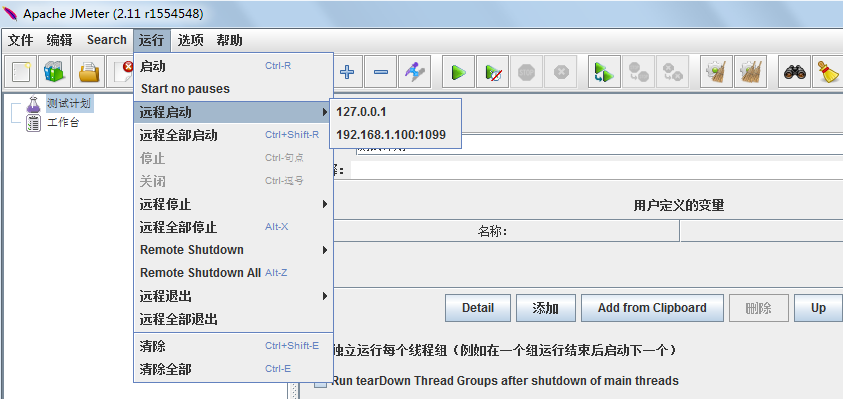Click the greyed-out 关闭 menu entry

click(x=233, y=181)
